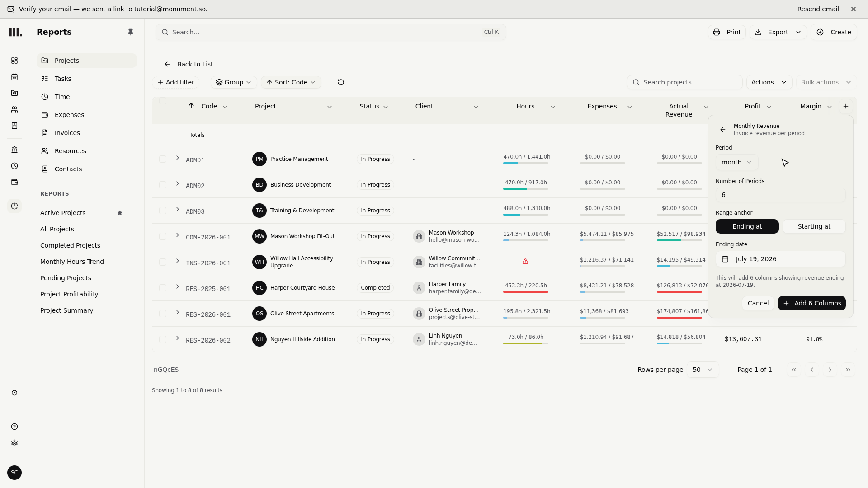The image size is (868, 488).
Task: Click Mason Workshop Fit-Out actual revenue bar
Action: 679,240
